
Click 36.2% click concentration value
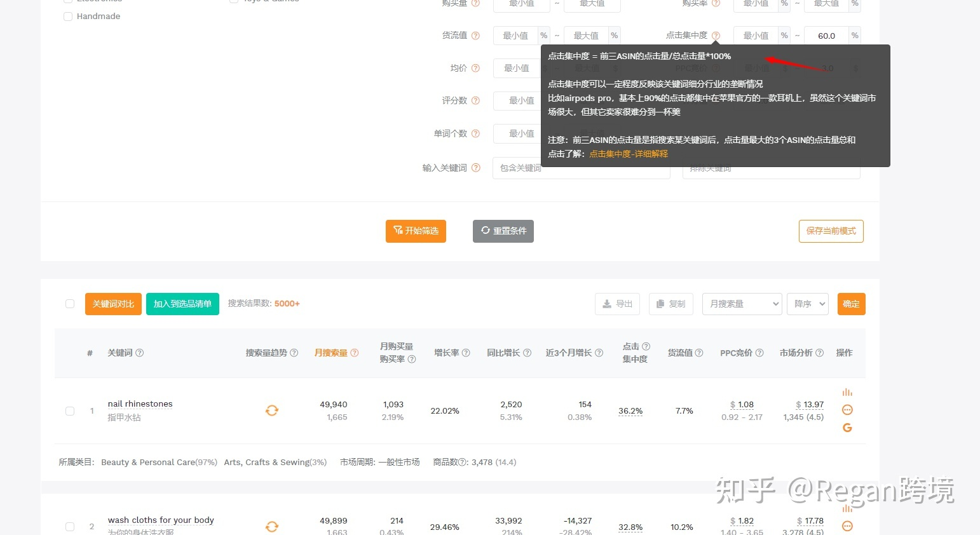tap(630, 411)
